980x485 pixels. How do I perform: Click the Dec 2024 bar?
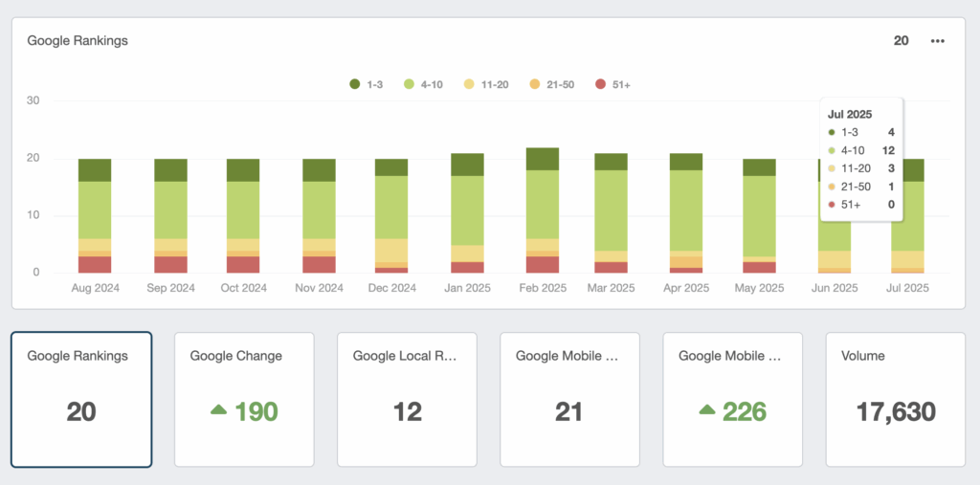coord(391,216)
